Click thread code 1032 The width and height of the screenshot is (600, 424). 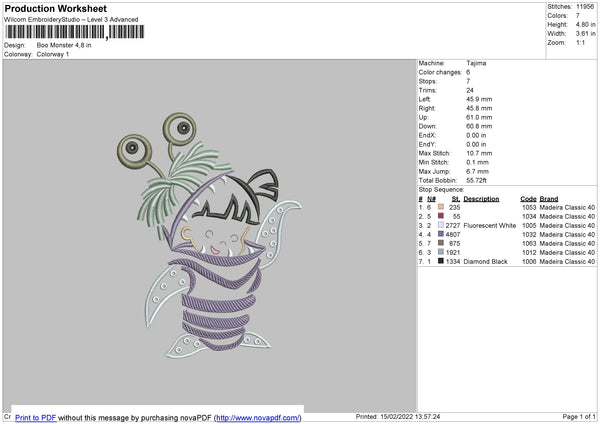529,234
